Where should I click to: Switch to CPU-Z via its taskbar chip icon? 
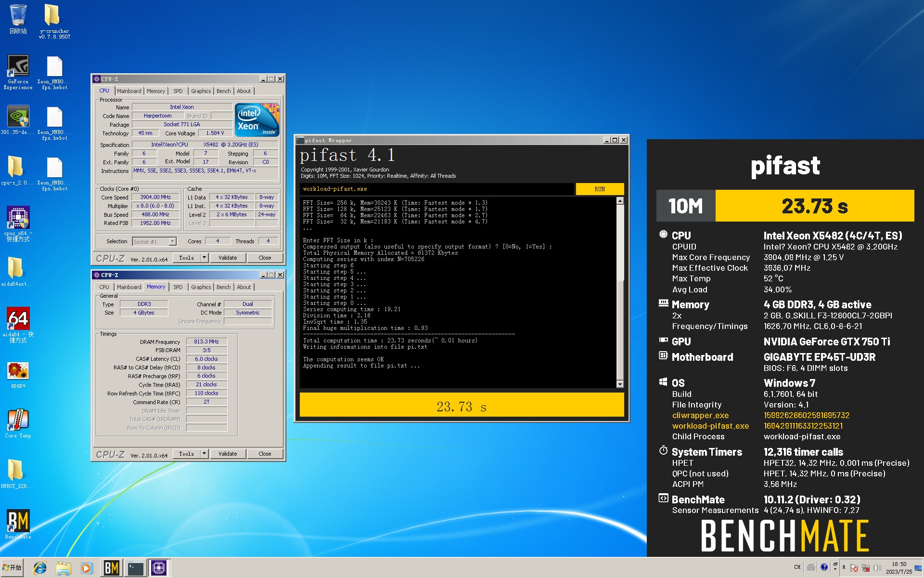159,568
